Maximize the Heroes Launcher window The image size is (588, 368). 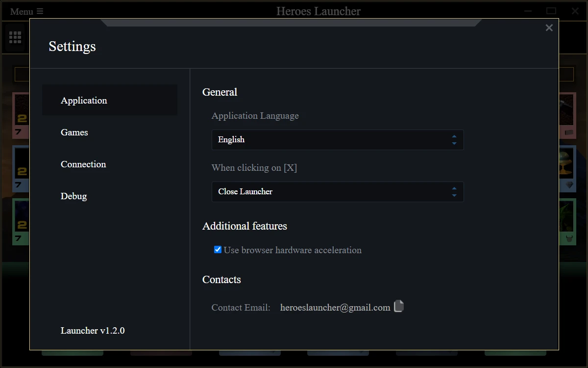(551, 11)
